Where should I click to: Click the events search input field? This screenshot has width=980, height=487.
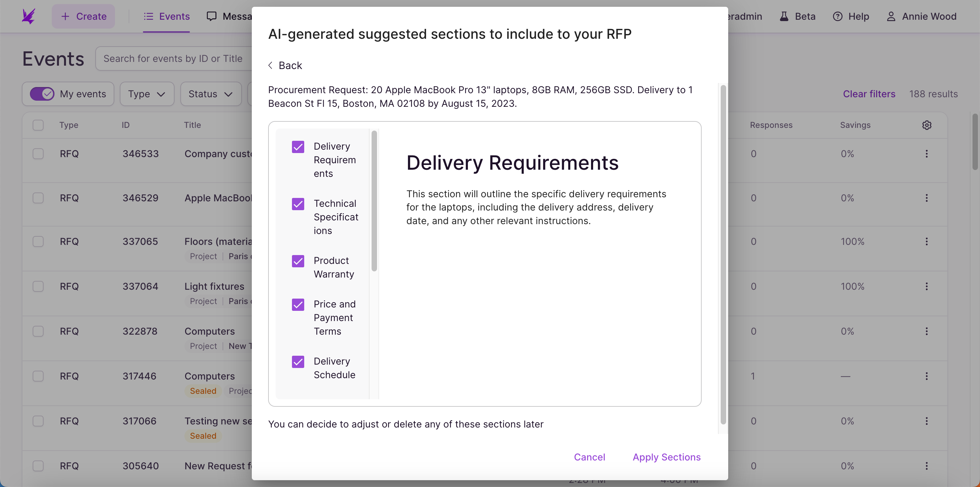(x=174, y=58)
